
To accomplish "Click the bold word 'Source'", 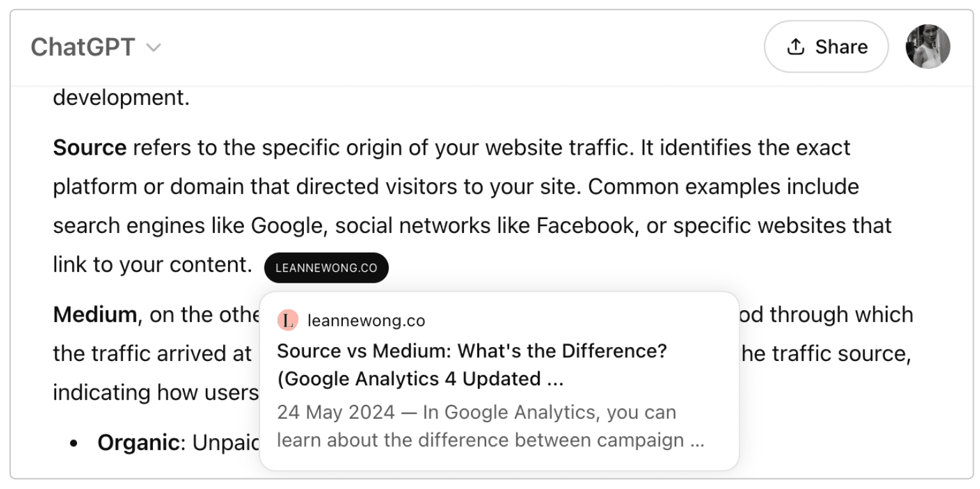I will point(90,148).
